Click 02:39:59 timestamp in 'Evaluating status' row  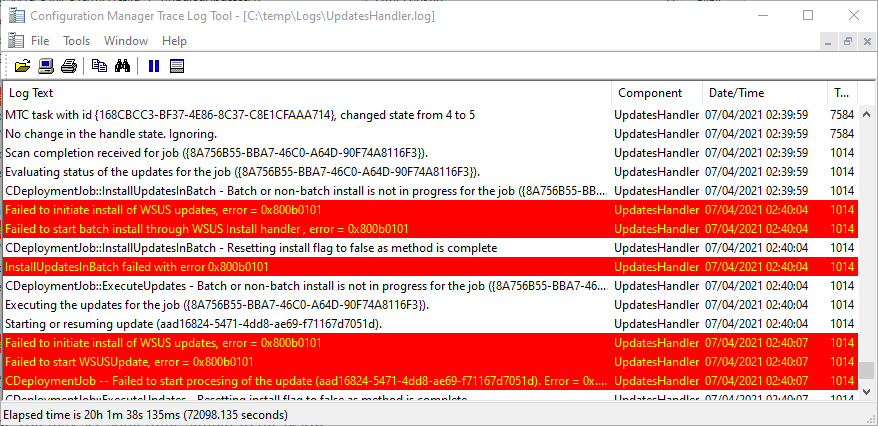tap(756, 172)
